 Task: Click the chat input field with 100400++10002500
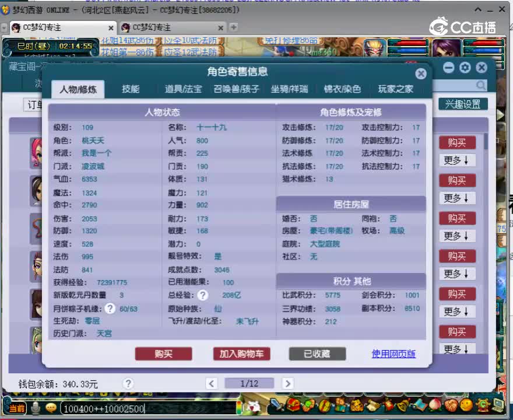(149, 408)
